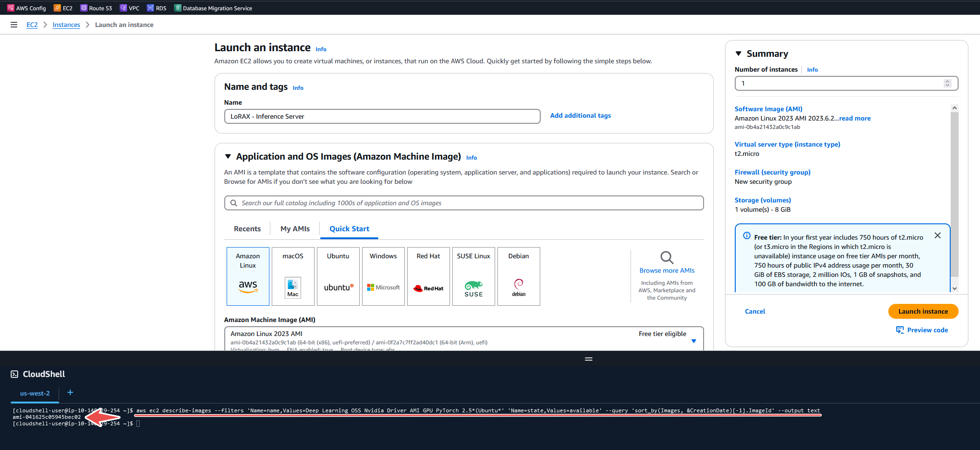This screenshot has height=450, width=980.
Task: Open Route 53 service shortcut
Action: coord(96,8)
